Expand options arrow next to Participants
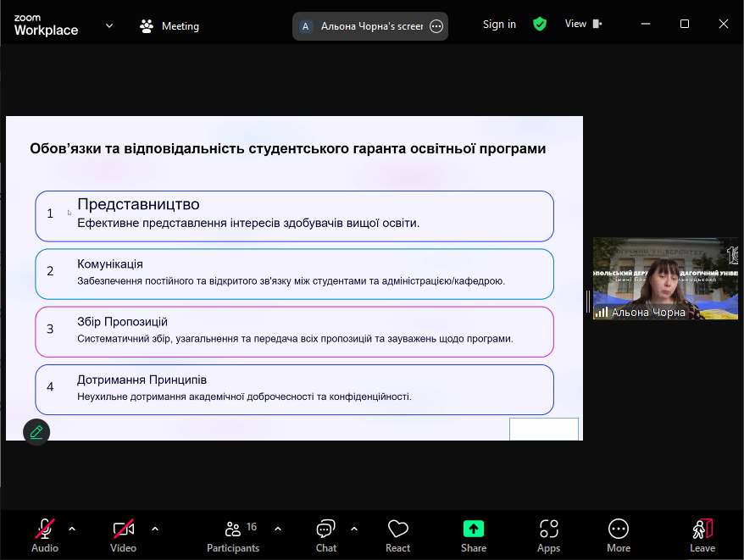This screenshot has height=560, width=744. click(278, 529)
